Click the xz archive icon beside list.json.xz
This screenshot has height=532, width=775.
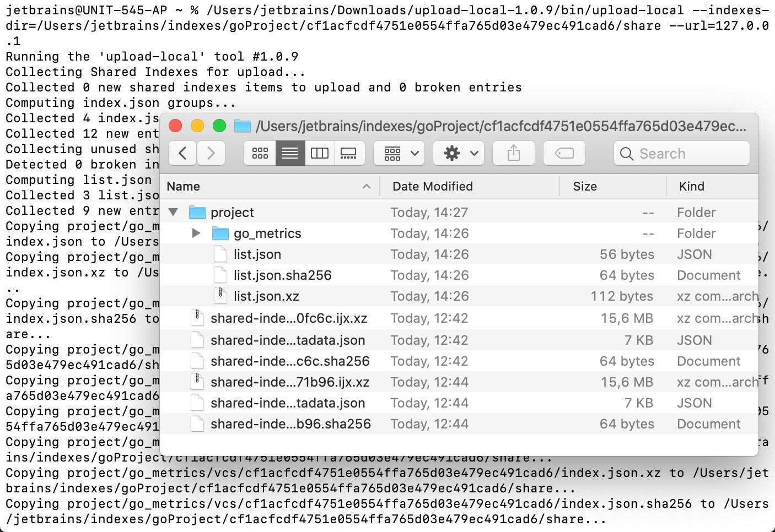(x=220, y=296)
